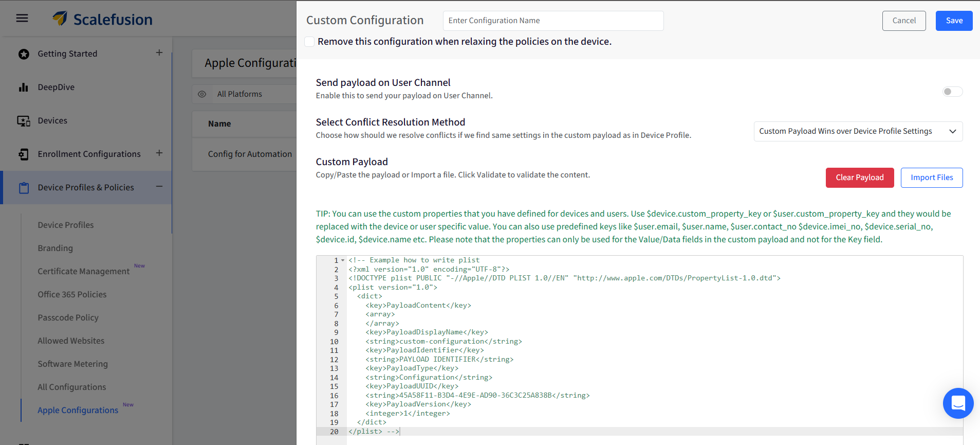This screenshot has width=980, height=445.
Task: Open Apple Configurations submenu item
Action: click(x=78, y=410)
